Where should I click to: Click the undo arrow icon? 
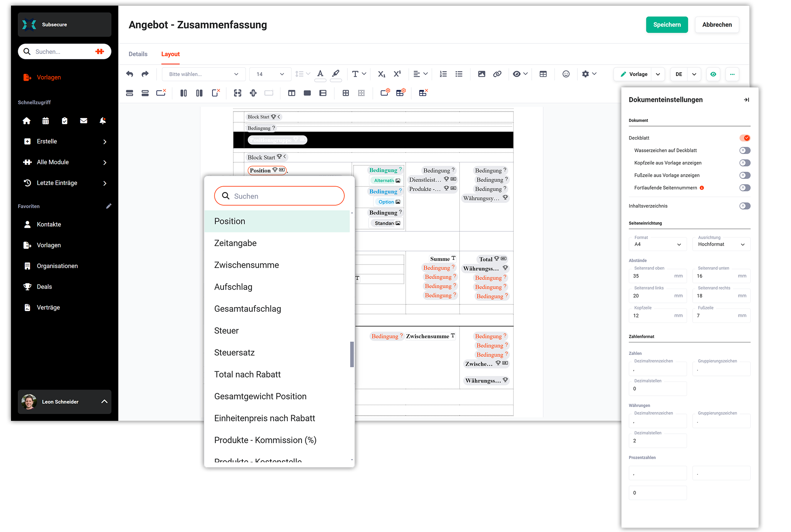[x=130, y=74]
